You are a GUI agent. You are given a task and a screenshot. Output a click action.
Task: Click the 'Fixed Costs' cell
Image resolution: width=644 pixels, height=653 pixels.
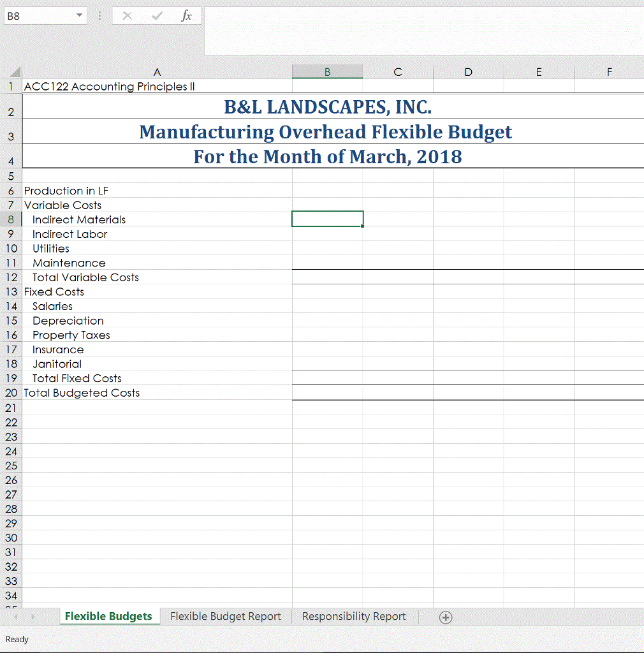(x=157, y=292)
